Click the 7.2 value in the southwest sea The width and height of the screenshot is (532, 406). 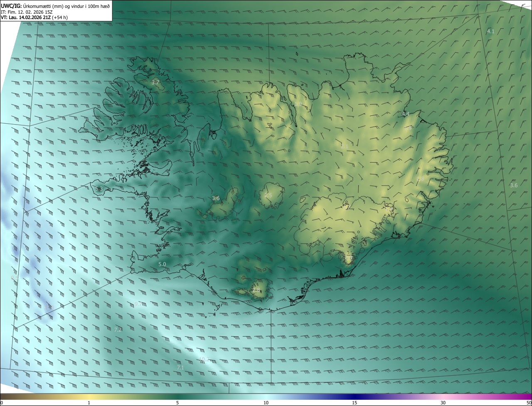pyautogui.click(x=118, y=330)
